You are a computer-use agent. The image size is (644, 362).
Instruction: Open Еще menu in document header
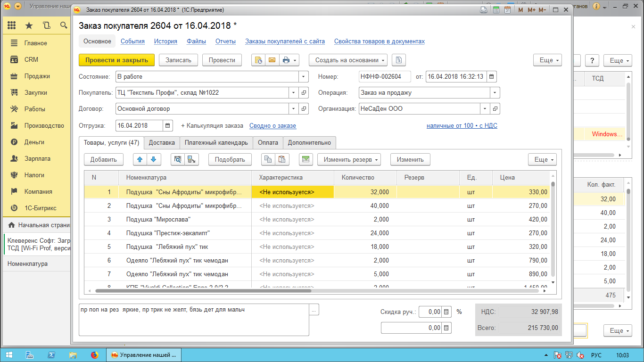click(548, 60)
